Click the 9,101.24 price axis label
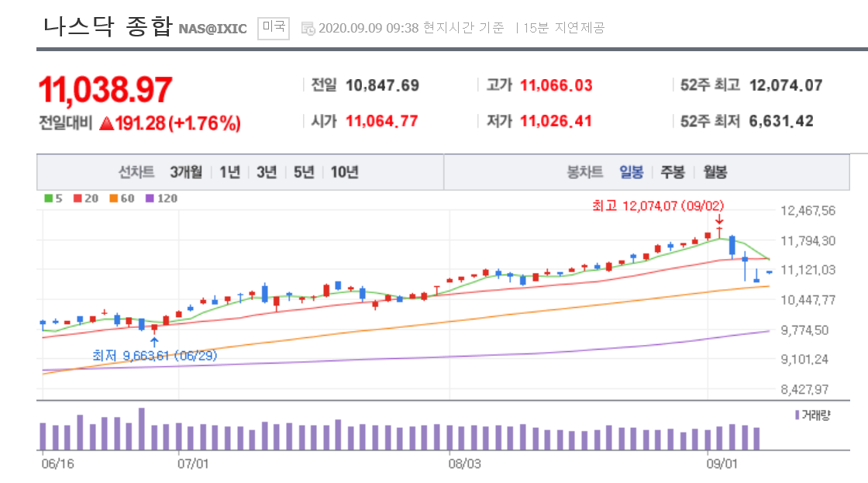Image resolution: width=868 pixels, height=483 pixels. pyautogui.click(x=804, y=360)
